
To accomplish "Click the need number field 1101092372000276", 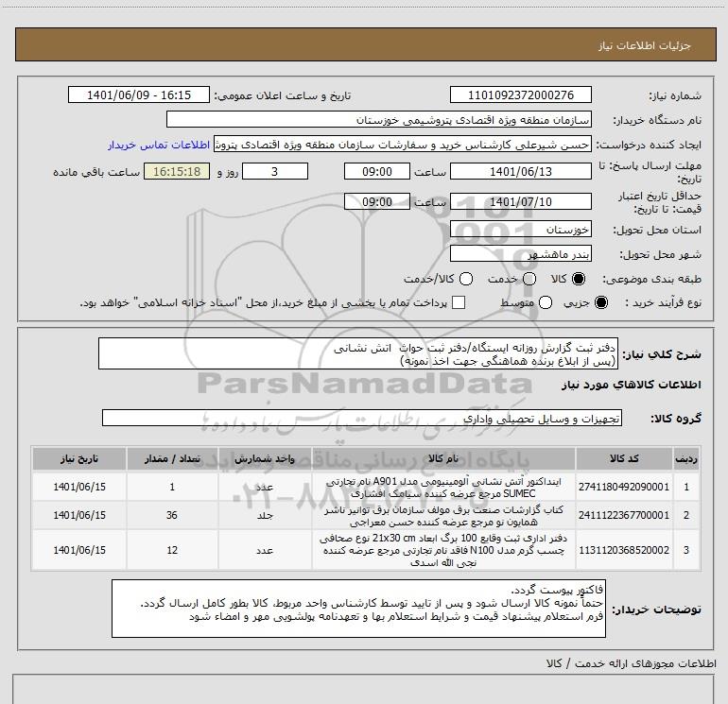I will [520, 94].
